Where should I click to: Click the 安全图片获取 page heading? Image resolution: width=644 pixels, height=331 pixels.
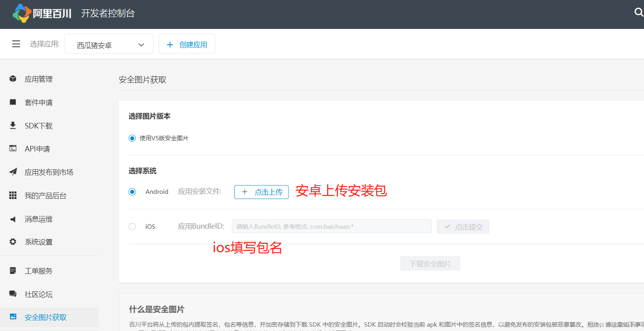(x=142, y=80)
